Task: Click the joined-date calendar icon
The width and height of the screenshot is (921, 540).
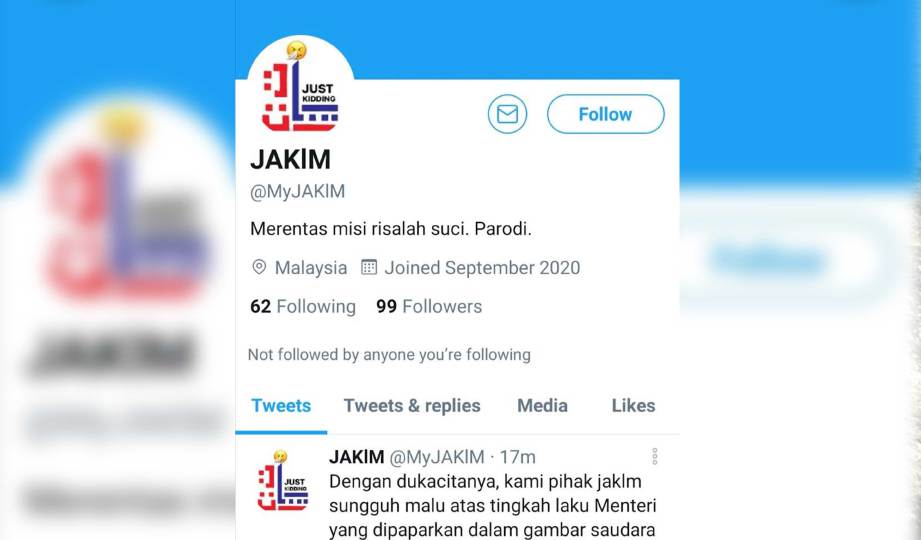Action: pos(369,267)
